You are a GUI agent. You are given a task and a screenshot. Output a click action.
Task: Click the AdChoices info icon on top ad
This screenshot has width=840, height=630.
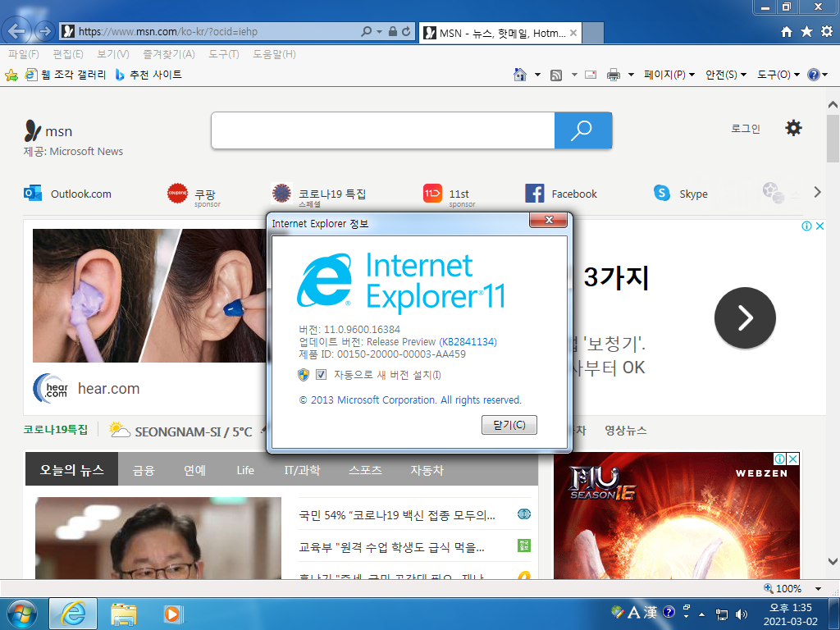pos(806,226)
